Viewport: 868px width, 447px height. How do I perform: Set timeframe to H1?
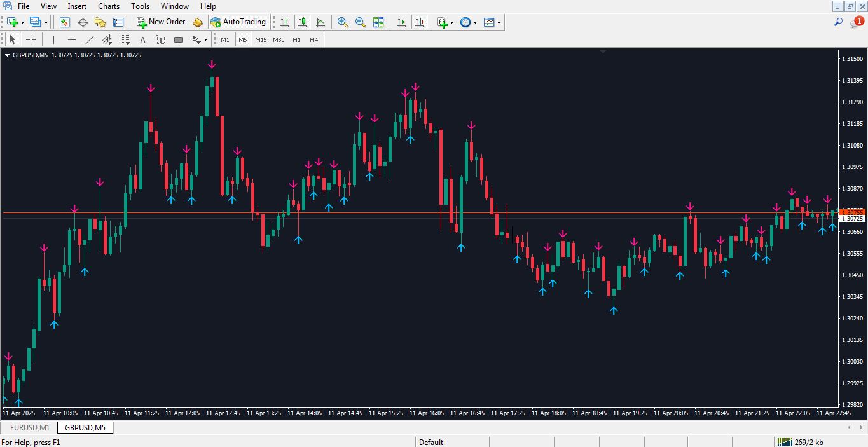point(296,39)
